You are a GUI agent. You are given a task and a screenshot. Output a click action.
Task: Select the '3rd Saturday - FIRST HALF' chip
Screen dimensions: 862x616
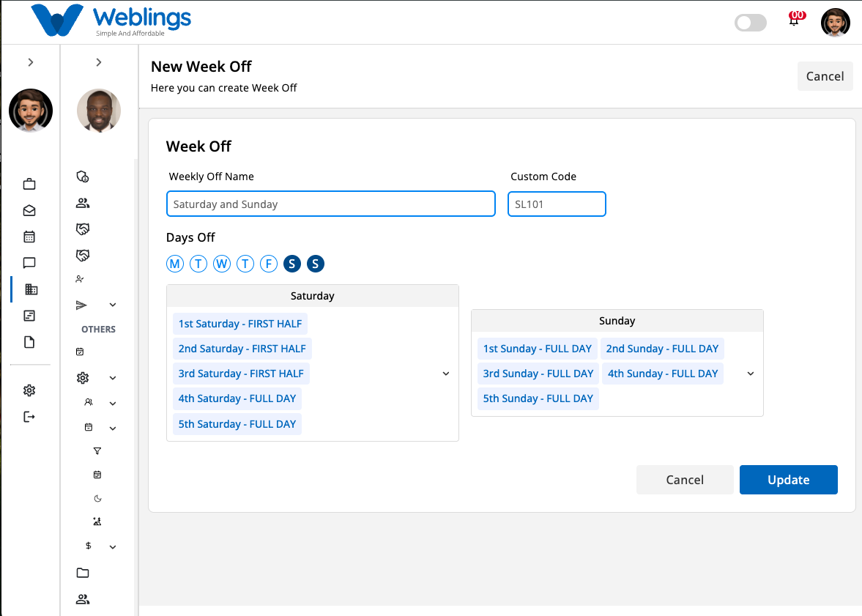(242, 374)
